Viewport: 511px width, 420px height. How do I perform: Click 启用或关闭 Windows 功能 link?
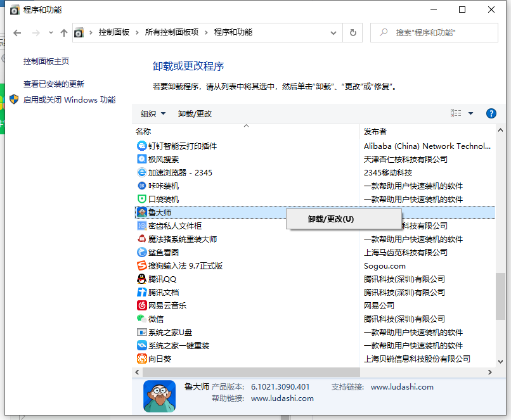coord(69,99)
